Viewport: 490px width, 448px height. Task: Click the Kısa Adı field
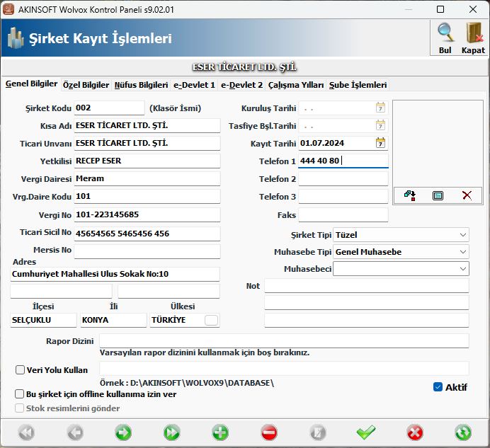point(147,125)
